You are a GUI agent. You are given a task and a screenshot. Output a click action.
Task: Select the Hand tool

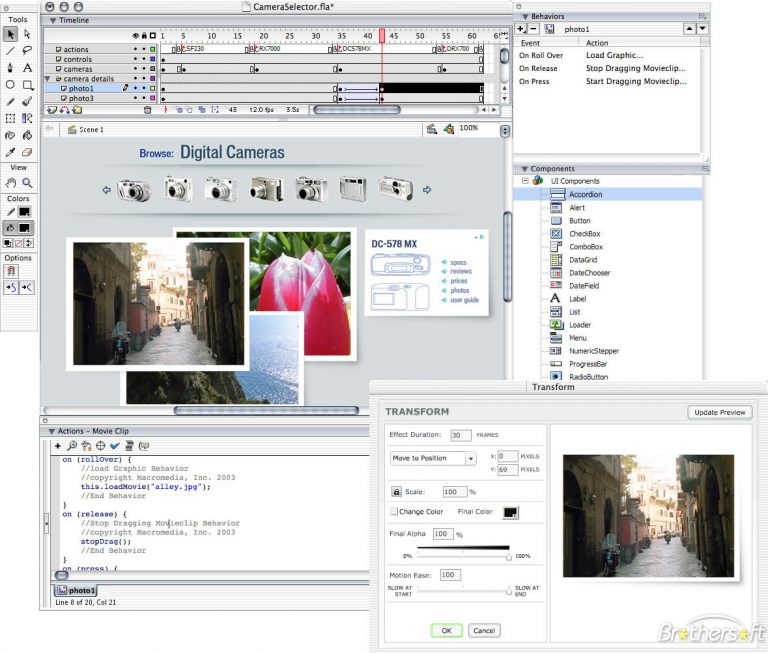coord(10,183)
